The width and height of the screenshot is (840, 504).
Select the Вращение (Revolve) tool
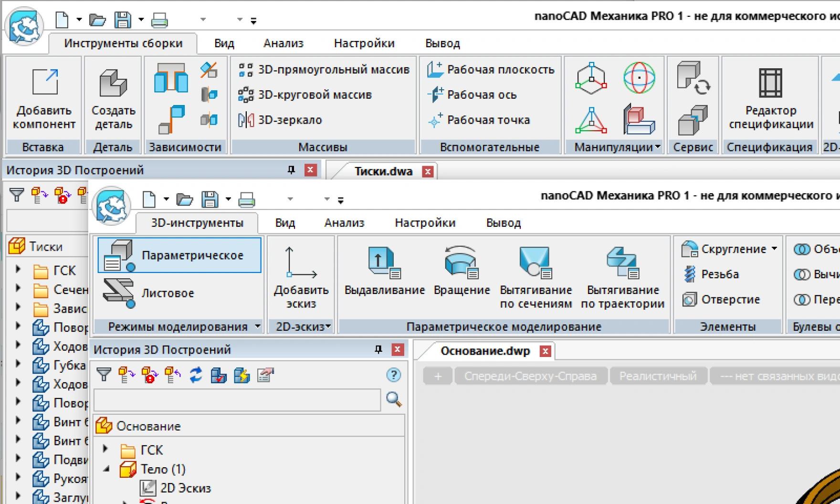pos(461,262)
